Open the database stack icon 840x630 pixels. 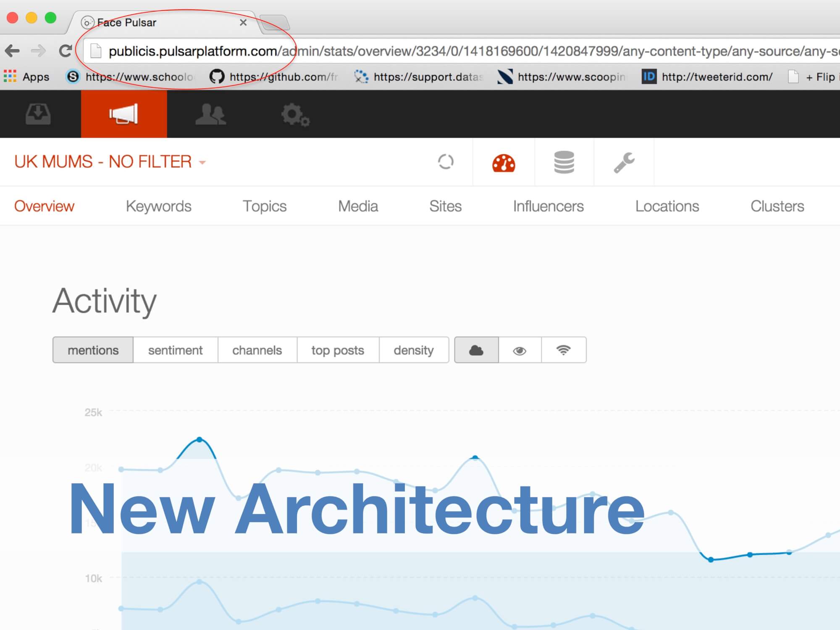coord(564,163)
